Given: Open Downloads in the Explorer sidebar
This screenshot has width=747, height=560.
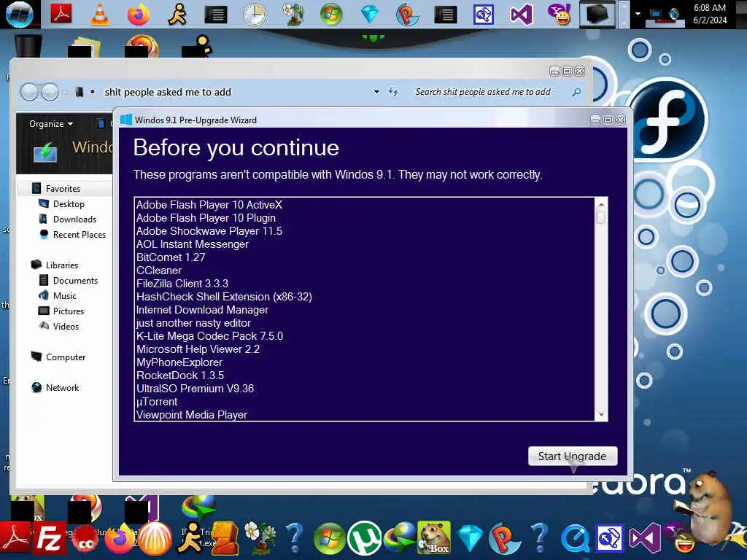Looking at the screenshot, I should [x=75, y=219].
